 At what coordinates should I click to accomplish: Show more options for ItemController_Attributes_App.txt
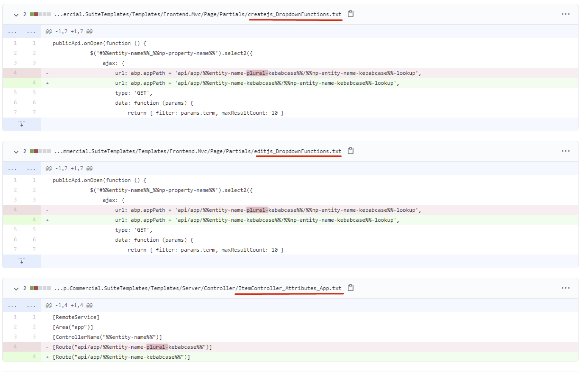click(565, 288)
